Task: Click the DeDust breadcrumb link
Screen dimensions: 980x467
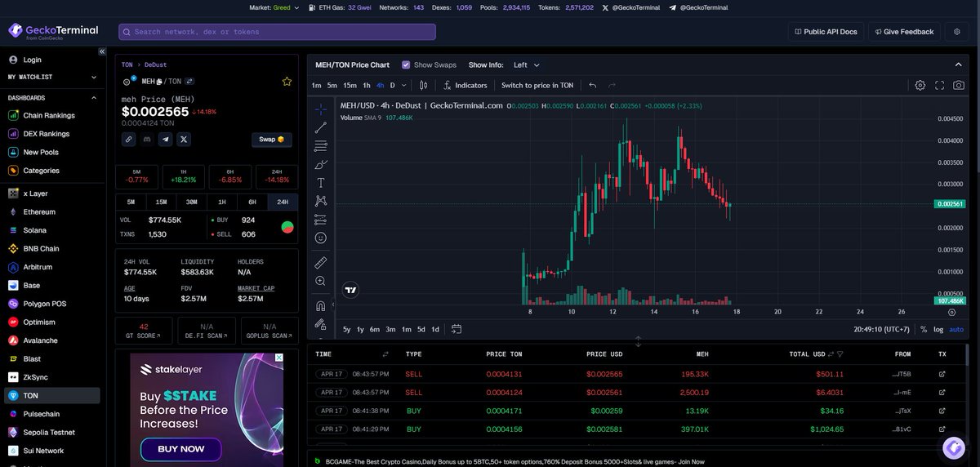Action: coord(156,64)
